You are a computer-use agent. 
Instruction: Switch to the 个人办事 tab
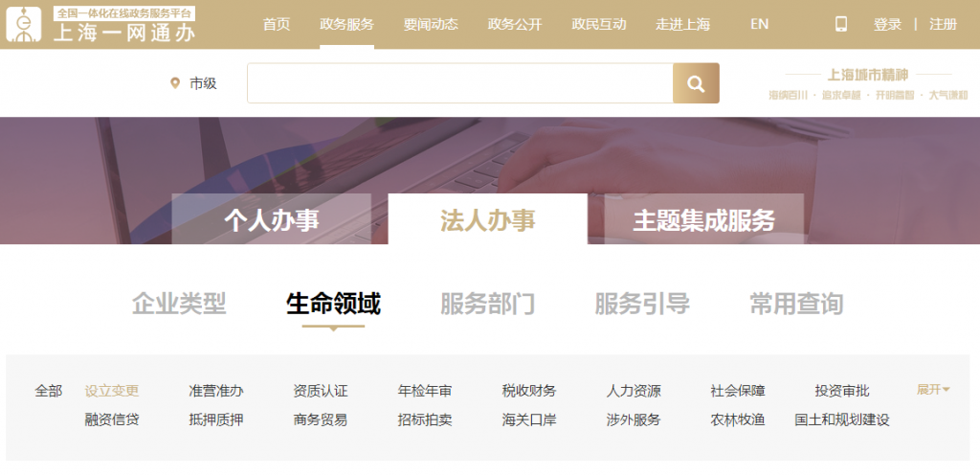pyautogui.click(x=272, y=219)
